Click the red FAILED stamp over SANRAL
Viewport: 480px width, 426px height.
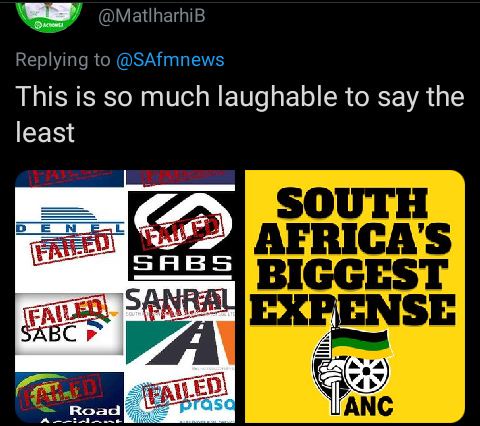[x=183, y=306]
